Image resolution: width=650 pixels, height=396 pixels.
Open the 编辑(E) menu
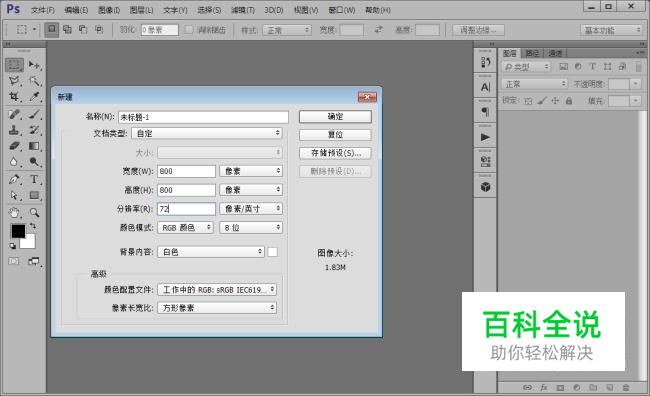[76, 10]
